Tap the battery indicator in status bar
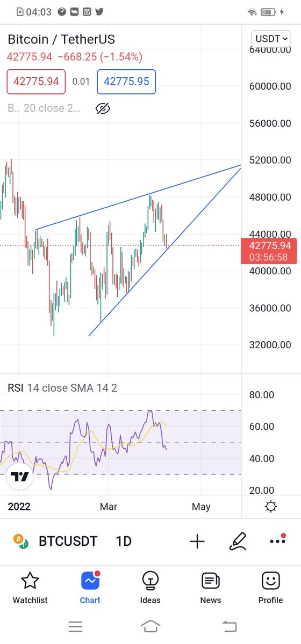The width and height of the screenshot is (301, 644). 267,11
